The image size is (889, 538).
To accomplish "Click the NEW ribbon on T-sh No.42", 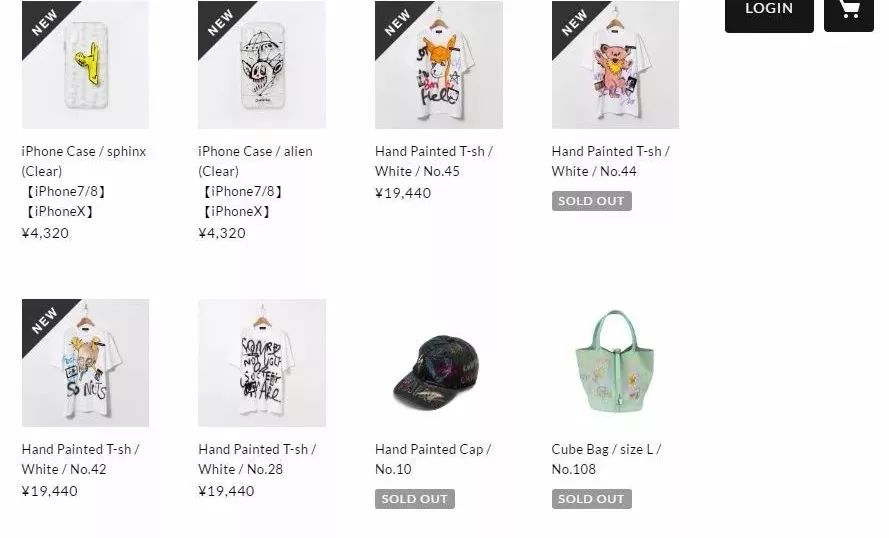I will pyautogui.click(x=44, y=321).
